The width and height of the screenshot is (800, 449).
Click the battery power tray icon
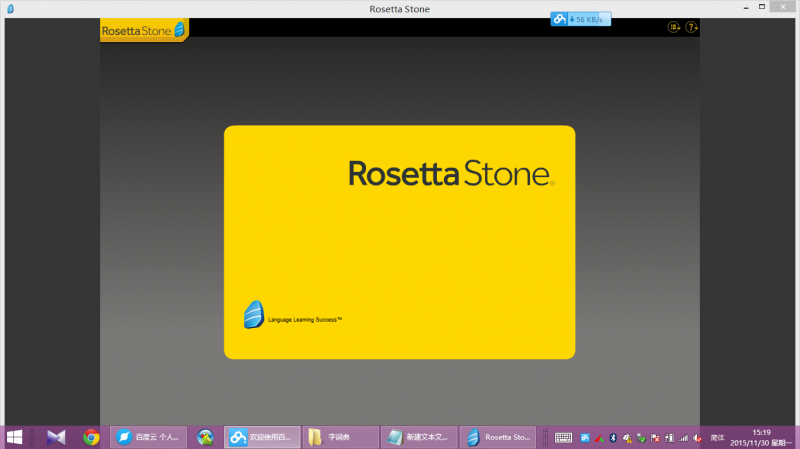[x=669, y=438]
